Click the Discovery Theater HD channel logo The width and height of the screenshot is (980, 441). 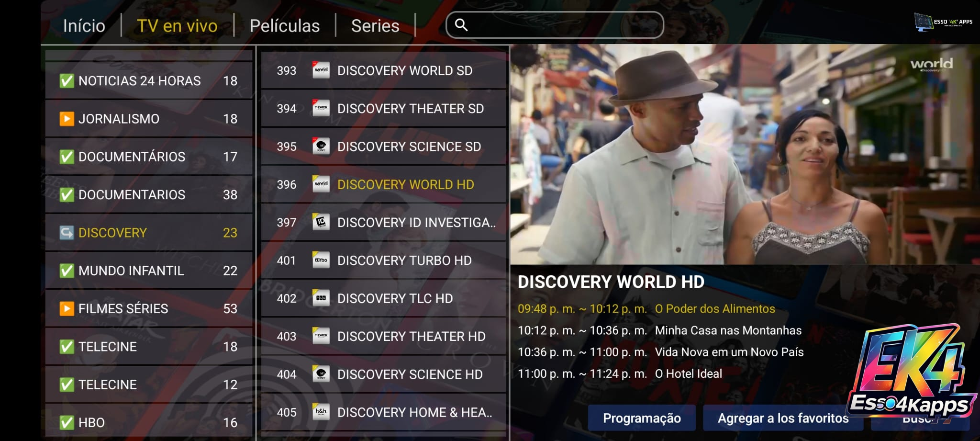pyautogui.click(x=321, y=336)
